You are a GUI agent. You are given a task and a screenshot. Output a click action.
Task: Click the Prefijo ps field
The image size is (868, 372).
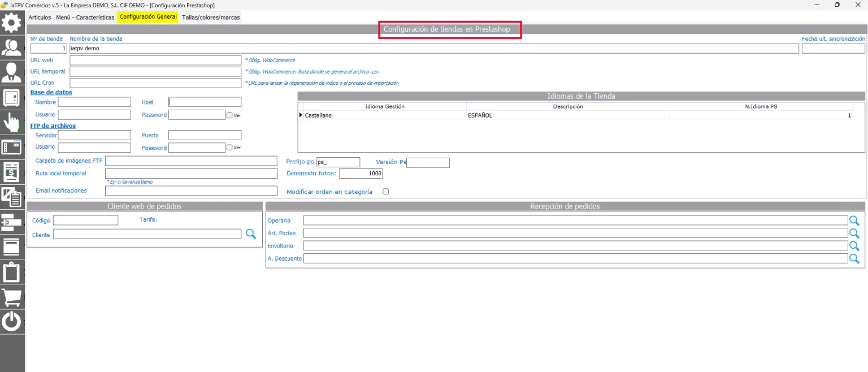(338, 162)
